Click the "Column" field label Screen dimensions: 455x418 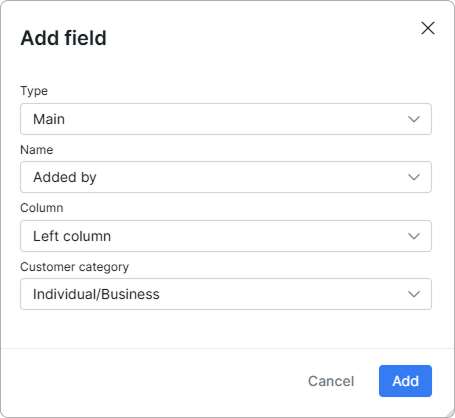[42, 208]
